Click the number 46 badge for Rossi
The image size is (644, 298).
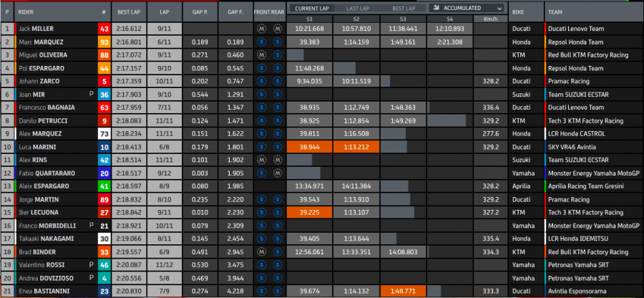(104, 265)
